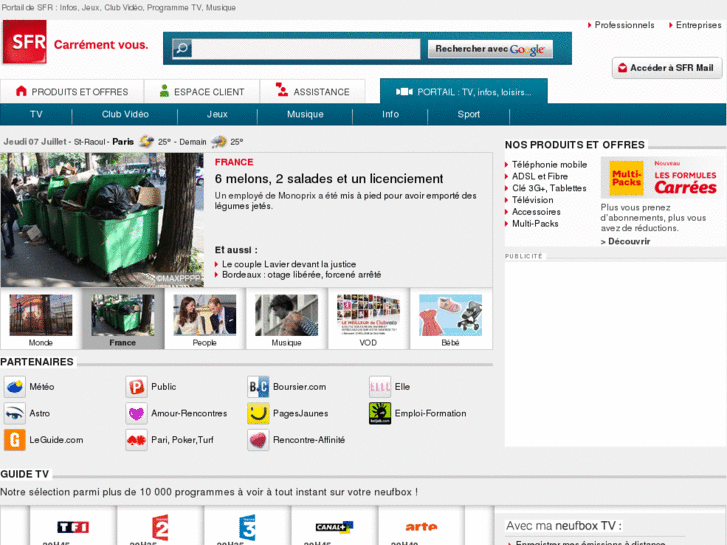Follow the Professionnels link
The height and width of the screenshot is (545, 727).
pyautogui.click(x=624, y=25)
